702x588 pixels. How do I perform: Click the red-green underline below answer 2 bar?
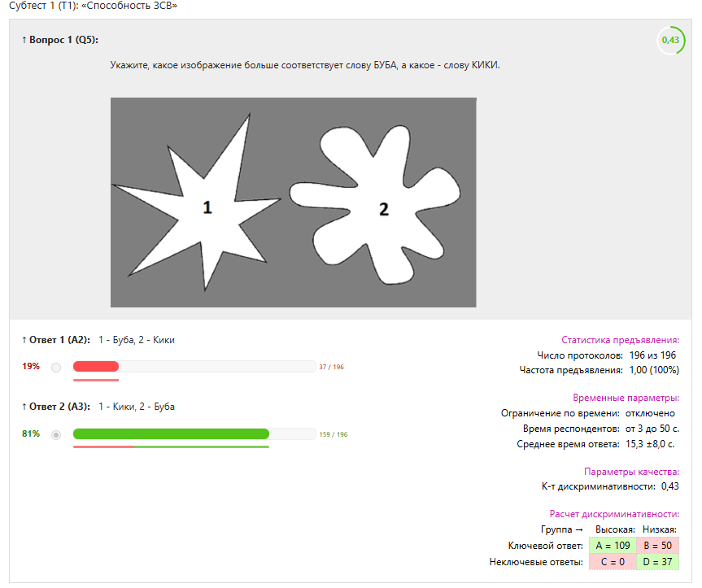coord(171,446)
